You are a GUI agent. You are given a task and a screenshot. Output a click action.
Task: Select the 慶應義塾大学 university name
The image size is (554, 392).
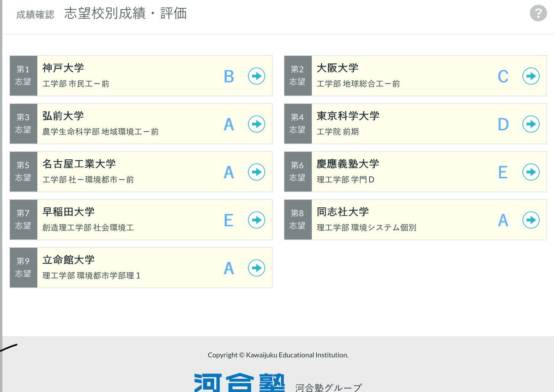tap(348, 164)
